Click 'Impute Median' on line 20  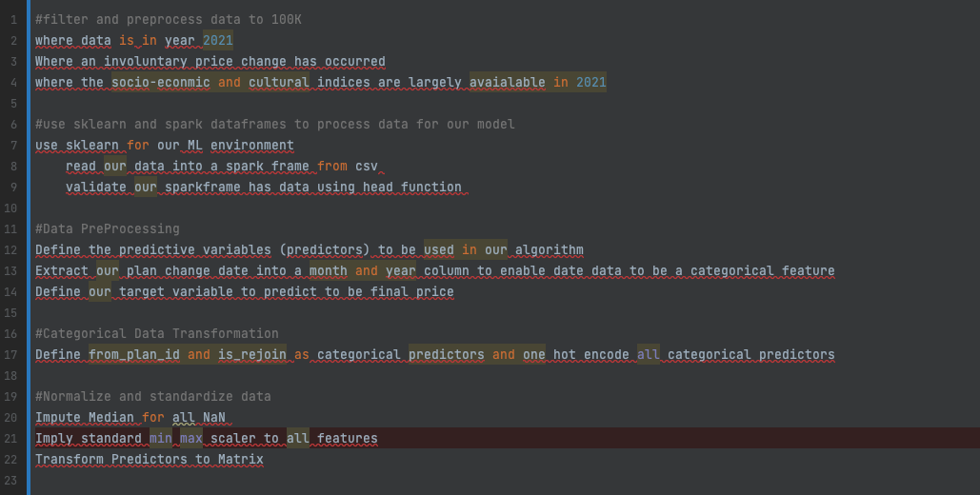(x=85, y=418)
